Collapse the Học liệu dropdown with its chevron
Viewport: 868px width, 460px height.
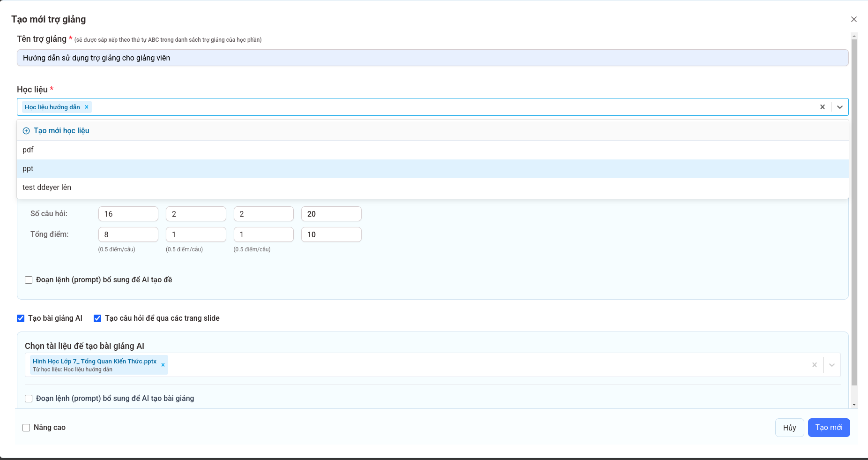tap(839, 107)
